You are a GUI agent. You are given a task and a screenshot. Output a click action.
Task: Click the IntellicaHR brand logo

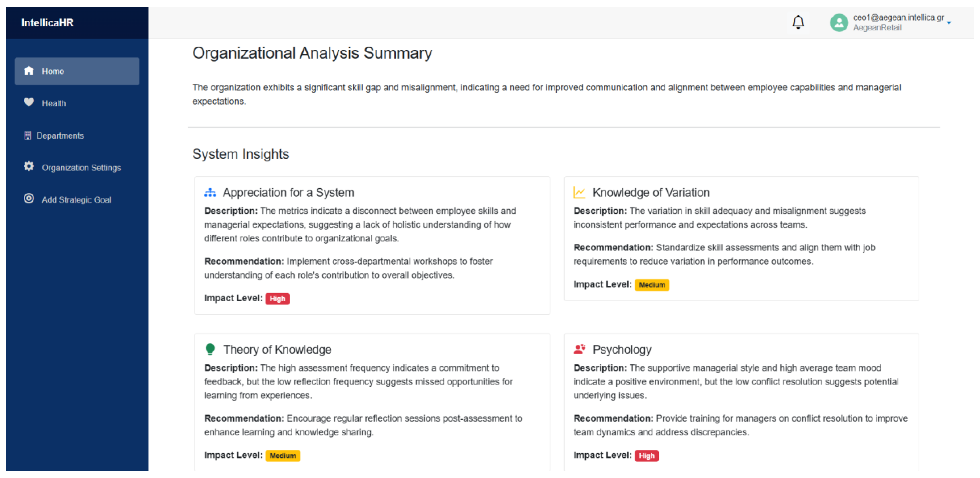tap(47, 23)
